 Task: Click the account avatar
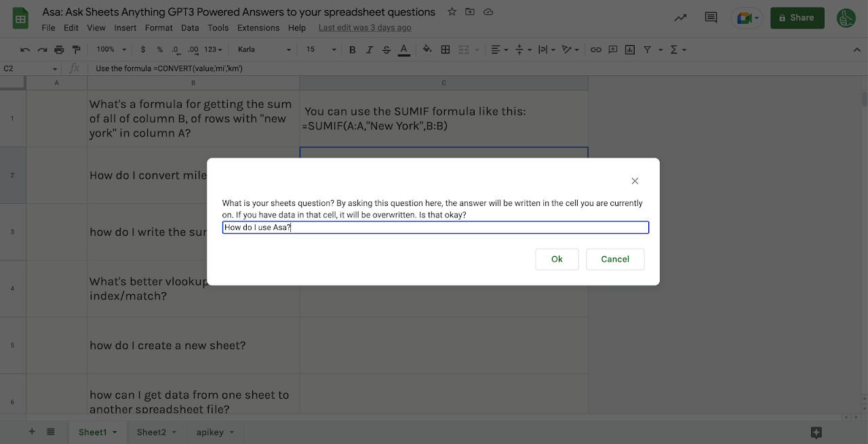coord(846,18)
